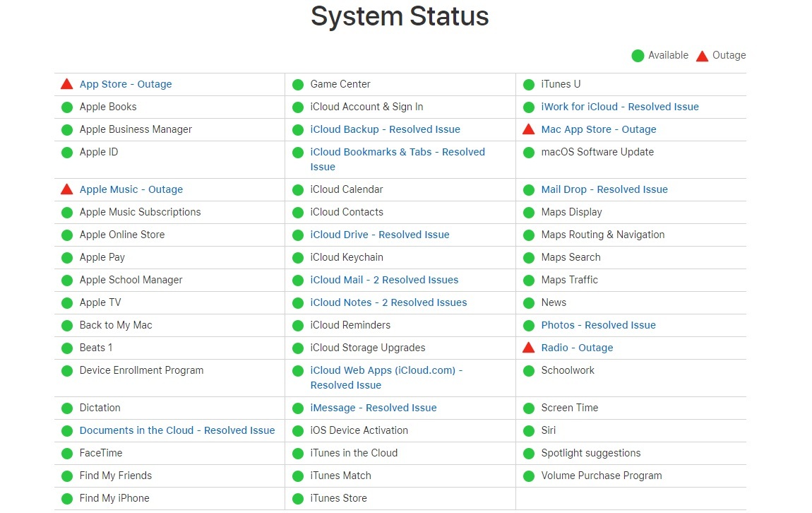View the Apple Music outage report
This screenshot has height=513, width=812.
(131, 189)
